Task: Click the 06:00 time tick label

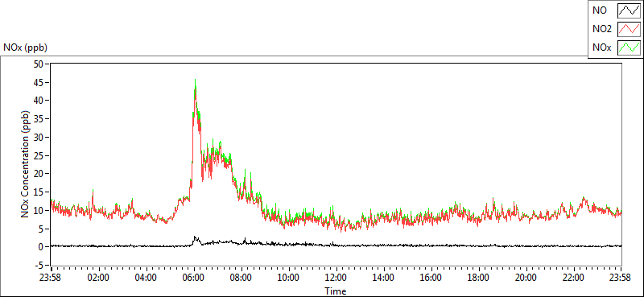Action: (x=194, y=278)
